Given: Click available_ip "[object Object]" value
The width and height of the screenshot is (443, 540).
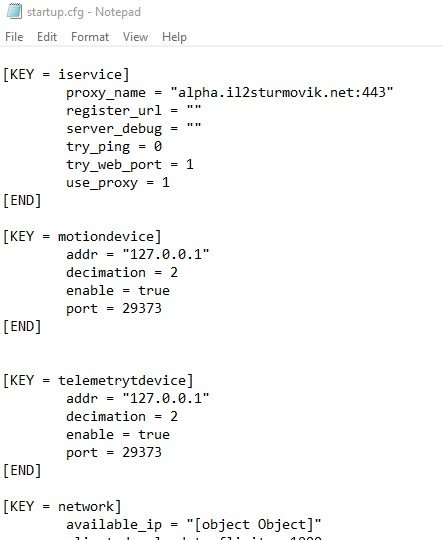Looking at the screenshot, I should pos(254,525).
